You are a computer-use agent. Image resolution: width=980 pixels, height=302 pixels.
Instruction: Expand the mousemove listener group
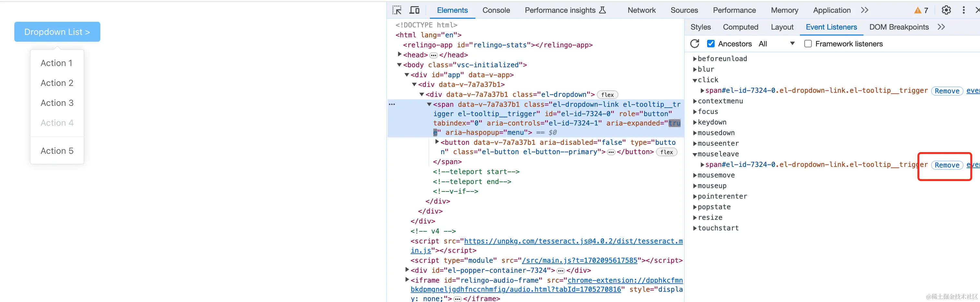[x=695, y=175]
